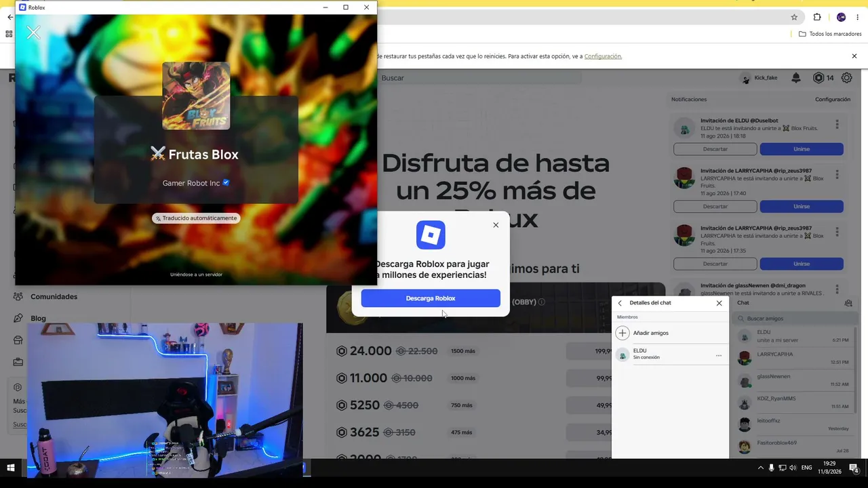Viewport: 868px width, 488px height.
Task: Open options for LARRYCAPIHA 17:35 invitation
Action: 837,232
